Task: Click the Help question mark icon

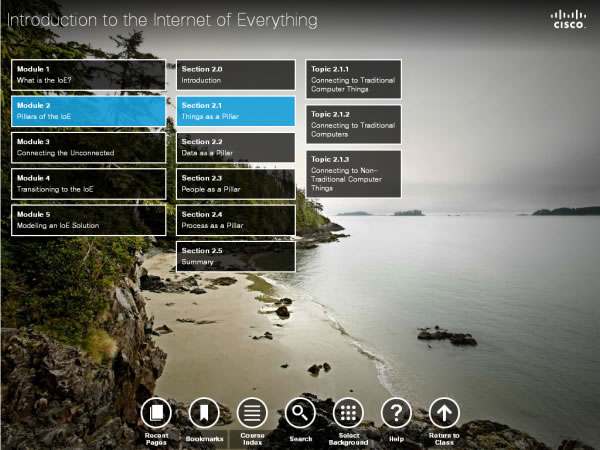Action: pos(396,412)
